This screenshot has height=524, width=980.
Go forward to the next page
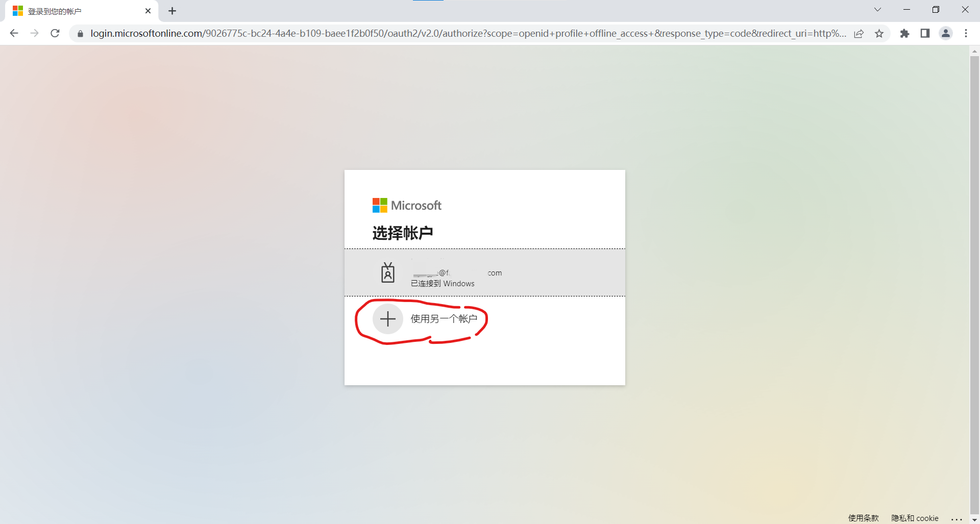[x=35, y=33]
